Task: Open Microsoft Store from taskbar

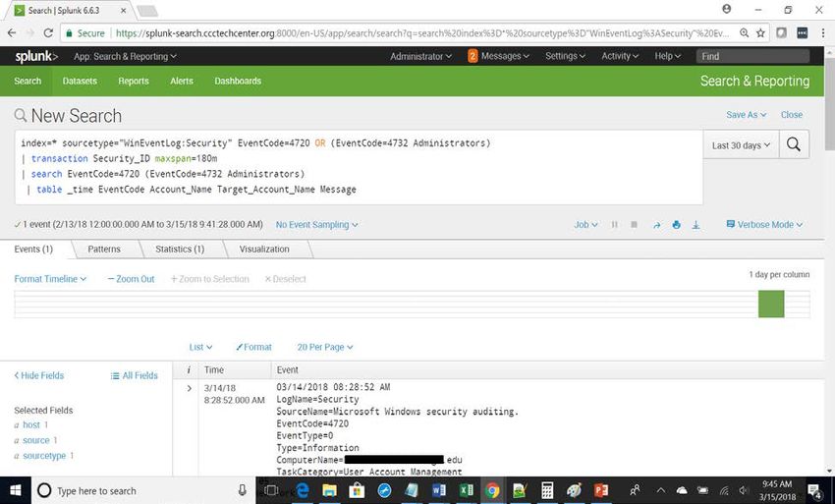Action: 357,490
